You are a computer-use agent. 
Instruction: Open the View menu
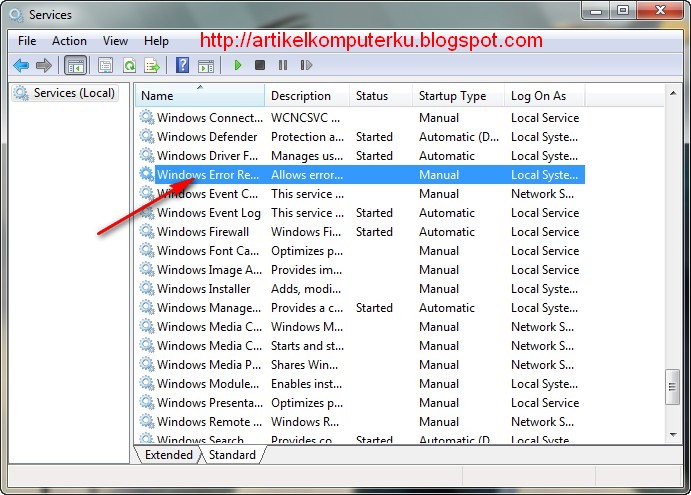point(115,41)
